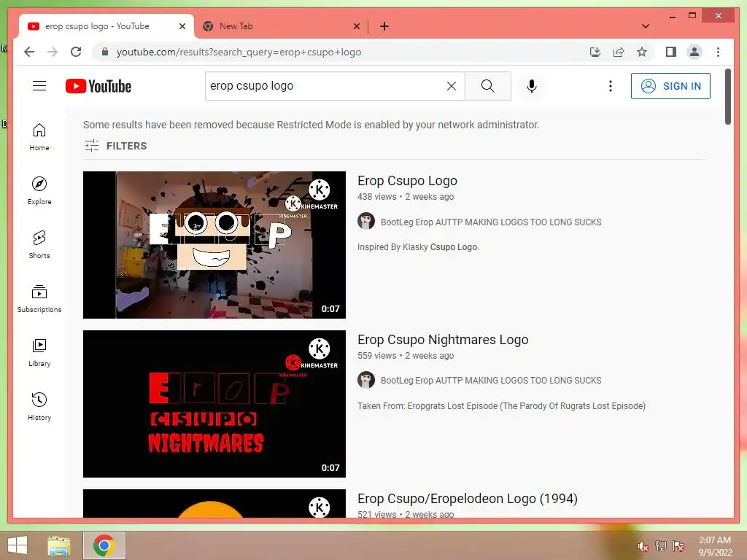
Task: Click the text "Taken From: Eropgrats Lost Episode" description
Action: coord(501,405)
